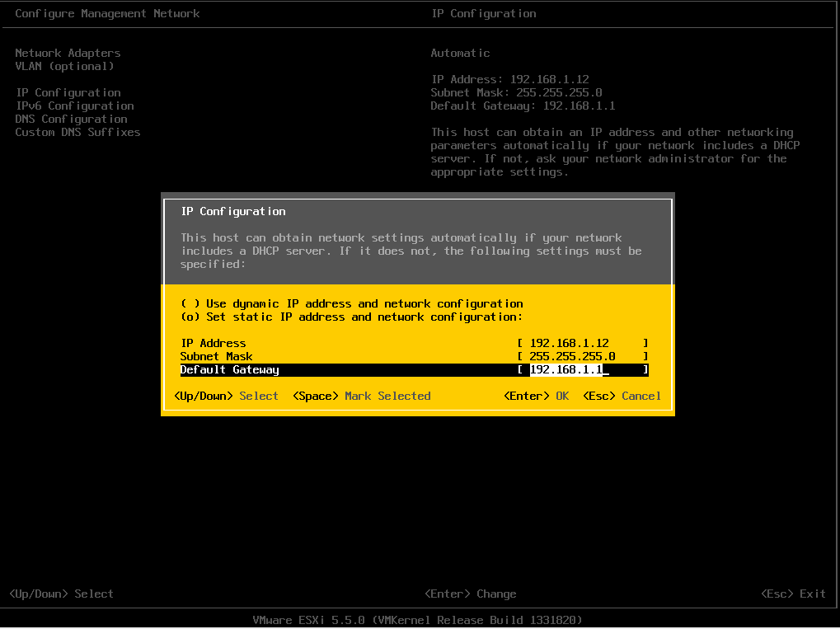Click the Subnet Mask input field
The image size is (840, 629).
582,356
